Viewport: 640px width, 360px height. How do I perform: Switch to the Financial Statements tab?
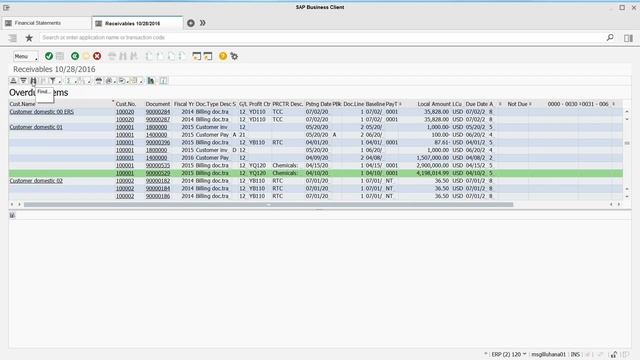(47, 23)
